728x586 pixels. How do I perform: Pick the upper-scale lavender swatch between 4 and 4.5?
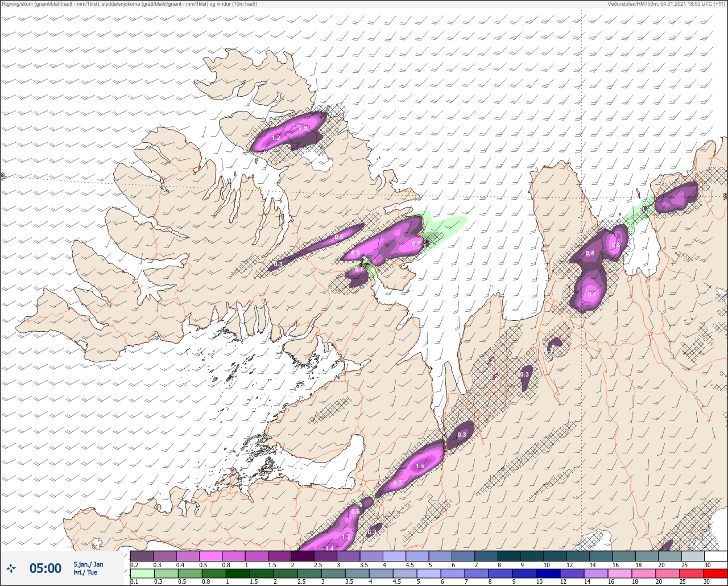pyautogui.click(x=394, y=556)
